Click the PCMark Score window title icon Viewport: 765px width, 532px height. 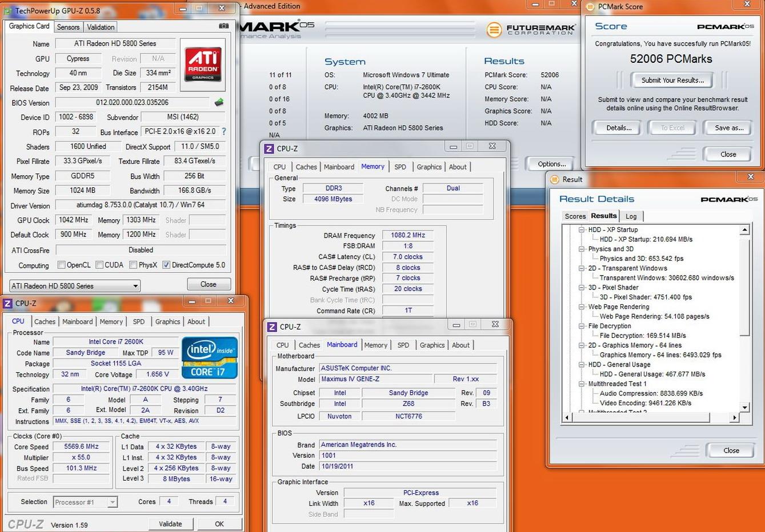pyautogui.click(x=590, y=7)
